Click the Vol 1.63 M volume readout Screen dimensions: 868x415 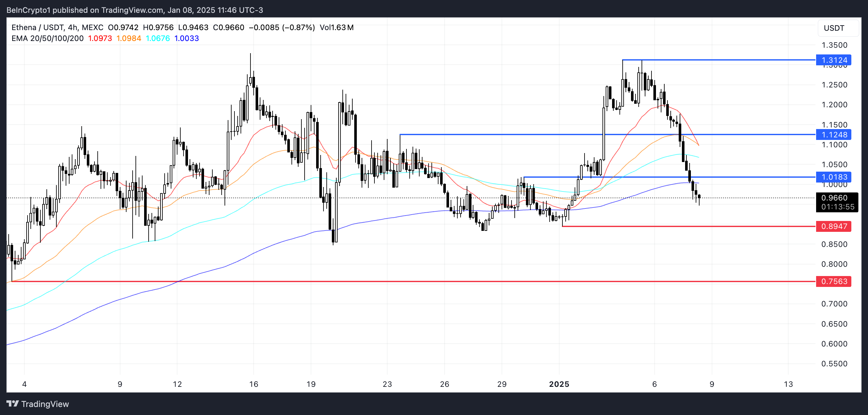click(x=336, y=28)
